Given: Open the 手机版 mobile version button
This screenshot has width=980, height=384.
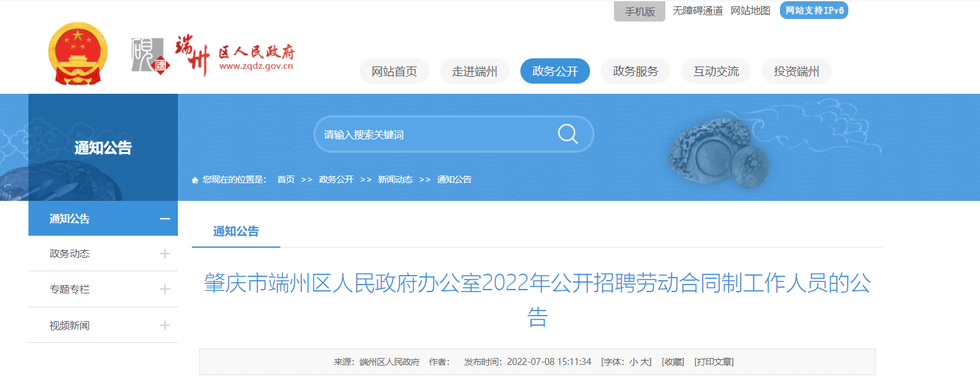Looking at the screenshot, I should (639, 11).
